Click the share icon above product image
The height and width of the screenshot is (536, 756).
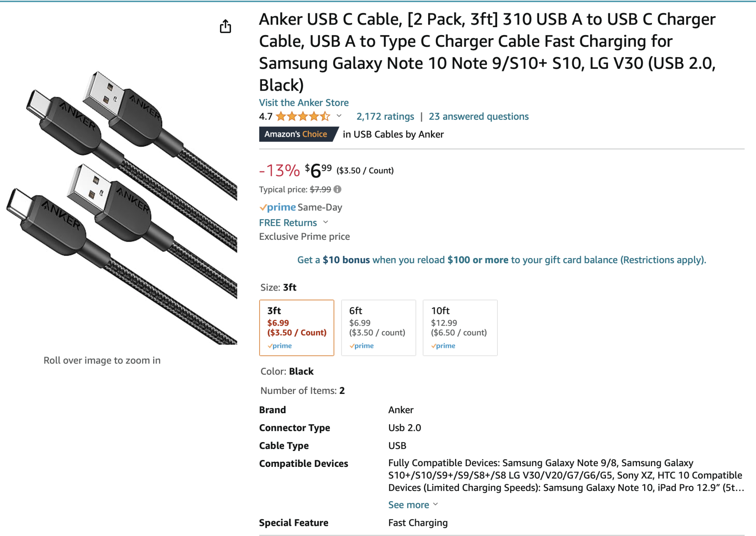tap(225, 26)
